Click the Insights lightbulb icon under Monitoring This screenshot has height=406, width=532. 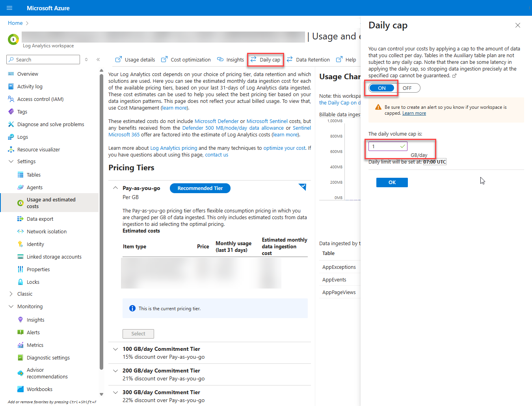coord(20,320)
